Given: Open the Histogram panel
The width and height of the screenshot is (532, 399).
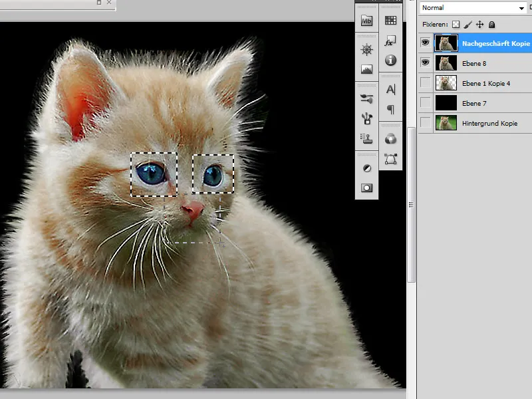Looking at the screenshot, I should click(366, 69).
